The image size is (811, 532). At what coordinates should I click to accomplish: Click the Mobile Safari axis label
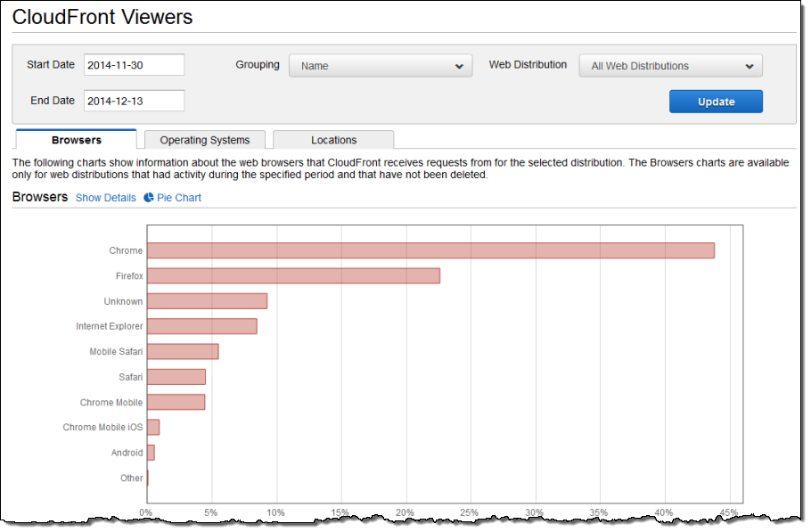116,352
